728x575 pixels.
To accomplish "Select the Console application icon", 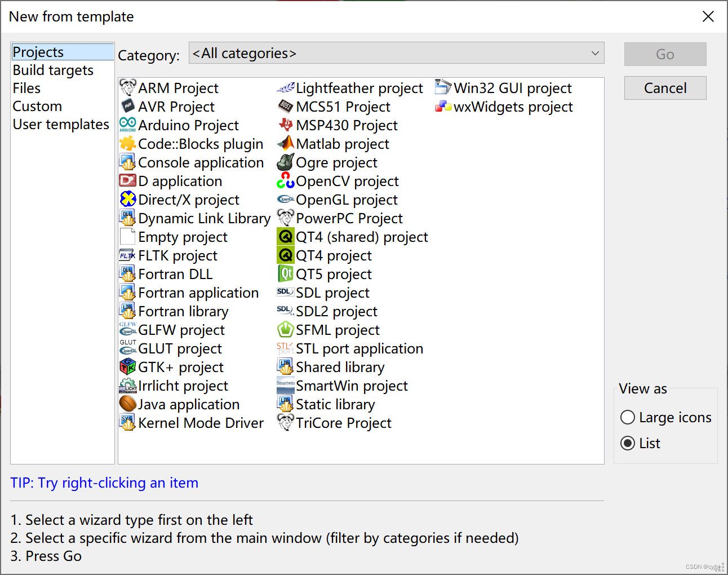I will (128, 162).
